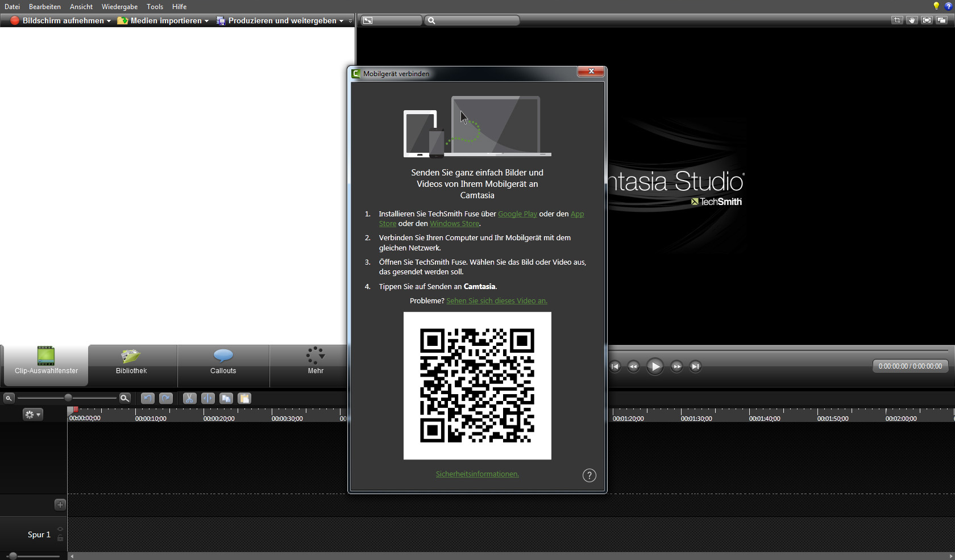This screenshot has width=955, height=560.
Task: Click the timeline zoom in magnifier
Action: point(125,398)
